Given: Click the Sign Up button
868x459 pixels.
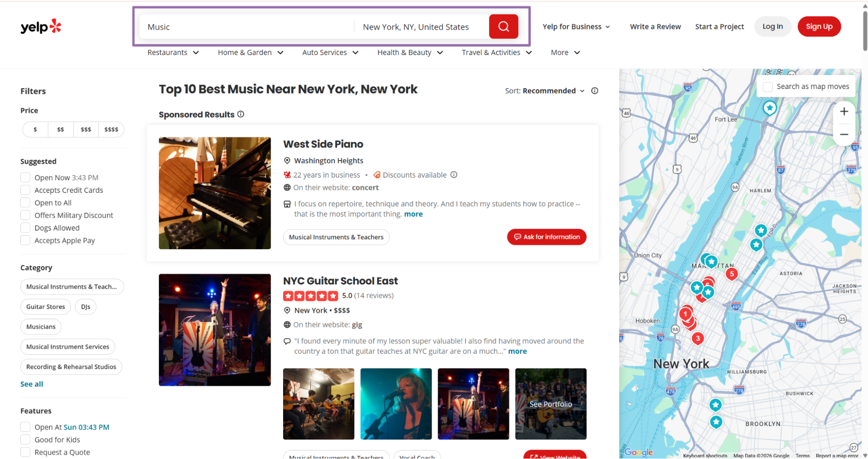Looking at the screenshot, I should click(x=819, y=26).
